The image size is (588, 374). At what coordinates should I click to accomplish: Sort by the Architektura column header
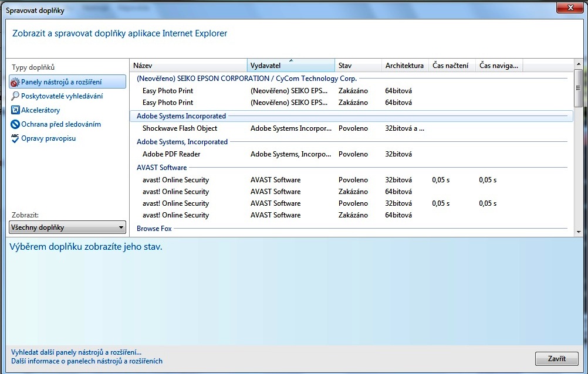404,66
